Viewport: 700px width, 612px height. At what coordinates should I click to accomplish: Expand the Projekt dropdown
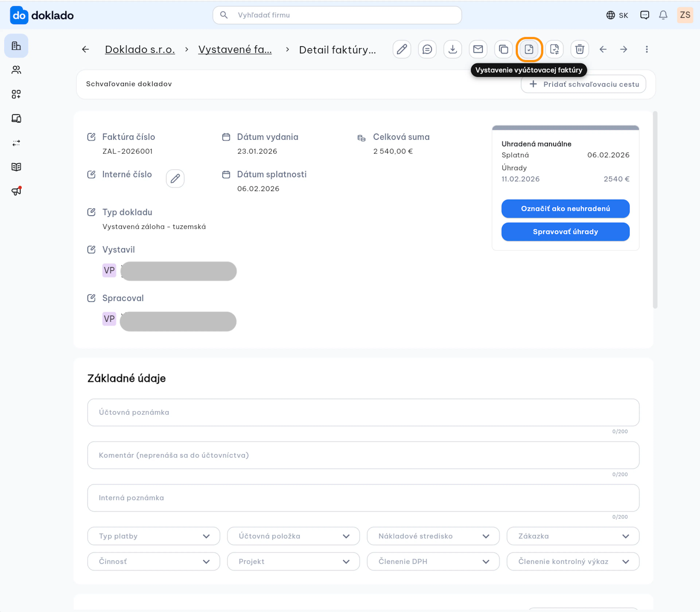293,562
